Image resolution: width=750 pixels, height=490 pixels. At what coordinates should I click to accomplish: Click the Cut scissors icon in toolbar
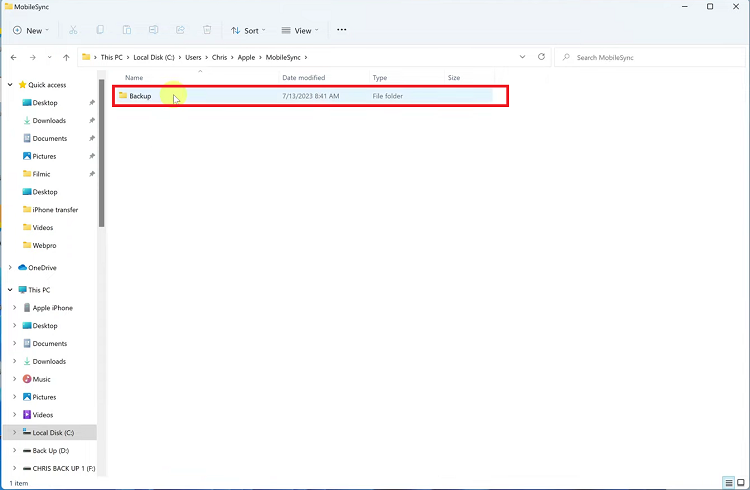73,30
